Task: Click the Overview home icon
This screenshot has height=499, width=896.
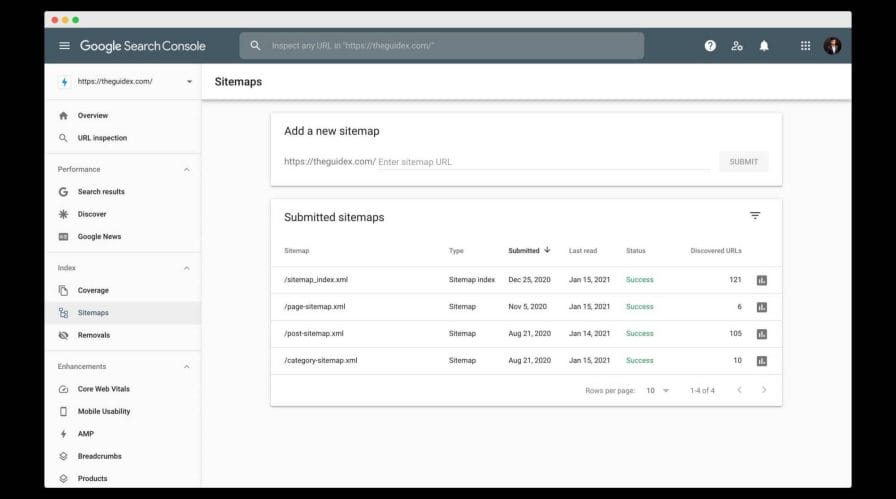Action: point(63,115)
